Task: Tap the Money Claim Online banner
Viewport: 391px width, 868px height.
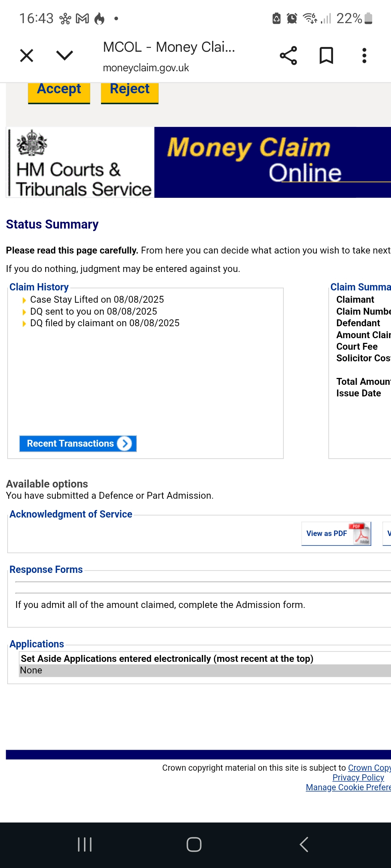Action: (272, 162)
